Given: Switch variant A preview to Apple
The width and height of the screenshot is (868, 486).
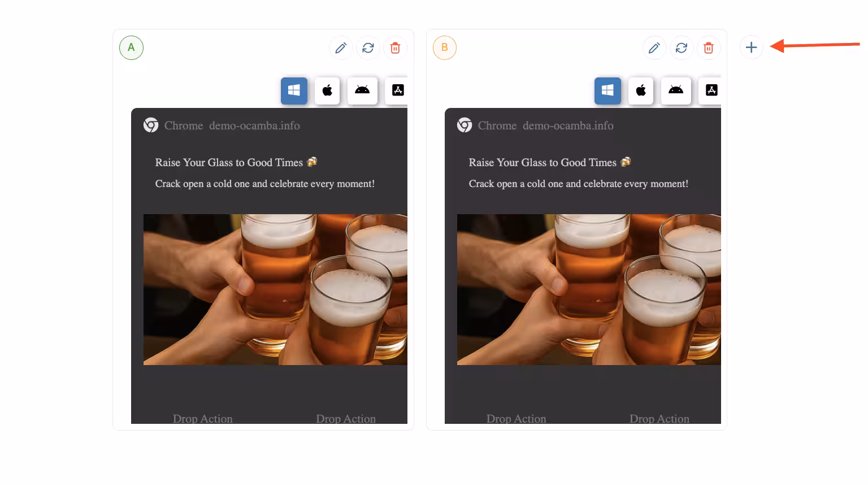Looking at the screenshot, I should pyautogui.click(x=327, y=90).
